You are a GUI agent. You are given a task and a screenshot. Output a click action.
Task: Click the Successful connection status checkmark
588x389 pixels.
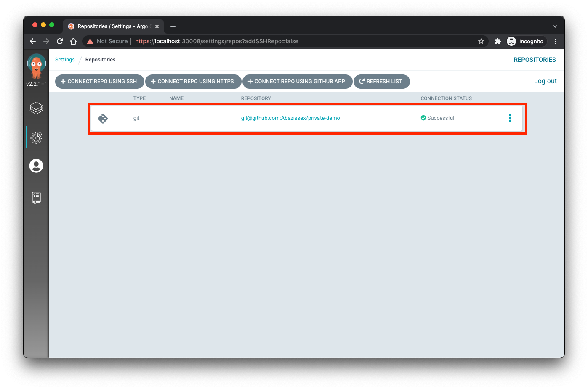coord(423,118)
